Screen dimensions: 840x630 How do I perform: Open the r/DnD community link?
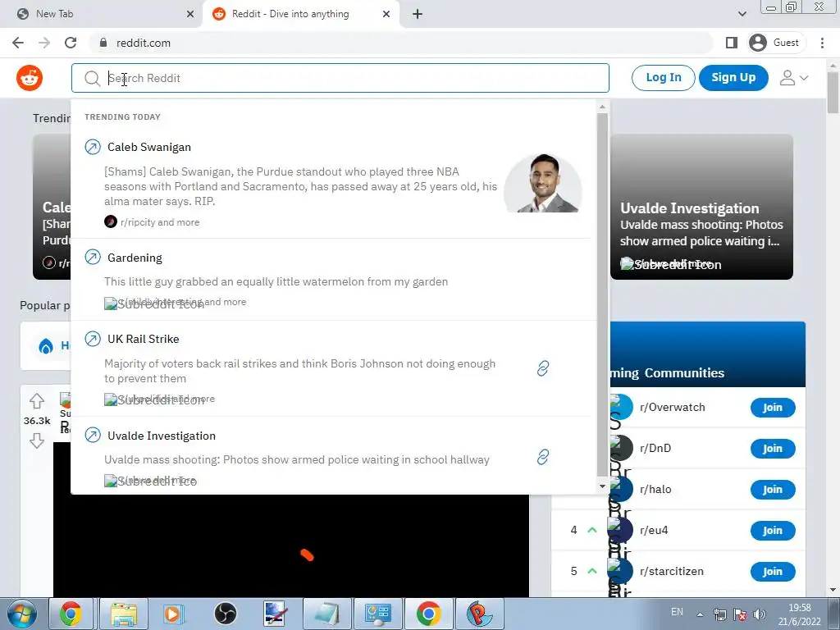(x=655, y=449)
